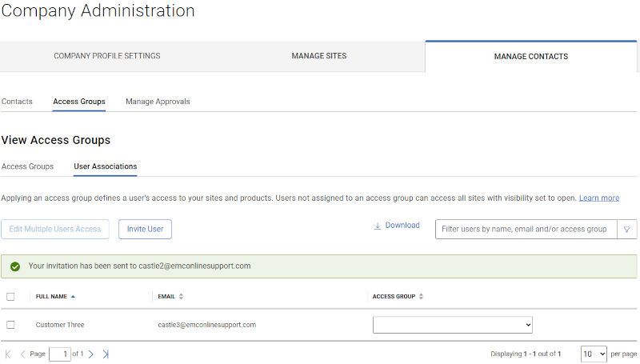
Task: Follow the Learn more link
Action: pyautogui.click(x=598, y=198)
